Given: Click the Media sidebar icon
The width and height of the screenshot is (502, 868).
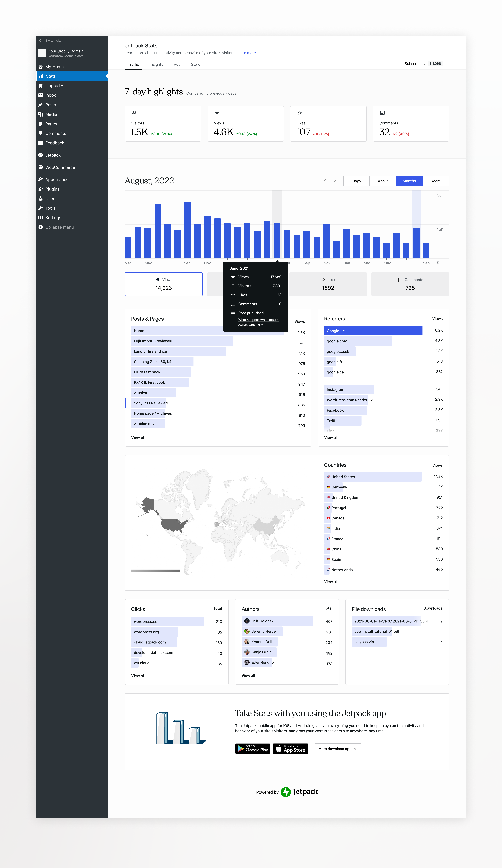Looking at the screenshot, I should point(41,114).
